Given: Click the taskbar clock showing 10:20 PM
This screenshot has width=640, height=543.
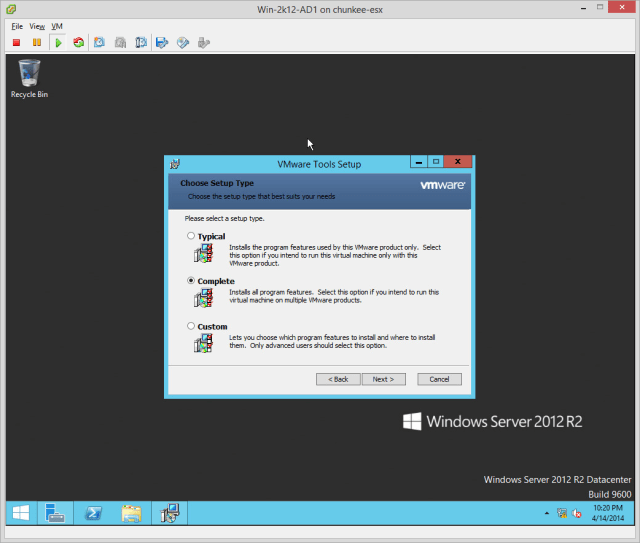Looking at the screenshot, I should coord(608,513).
